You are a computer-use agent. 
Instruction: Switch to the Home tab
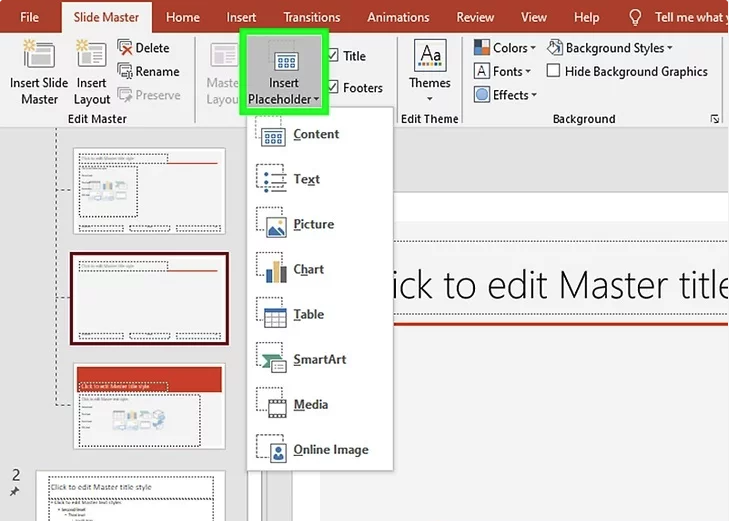pyautogui.click(x=183, y=17)
